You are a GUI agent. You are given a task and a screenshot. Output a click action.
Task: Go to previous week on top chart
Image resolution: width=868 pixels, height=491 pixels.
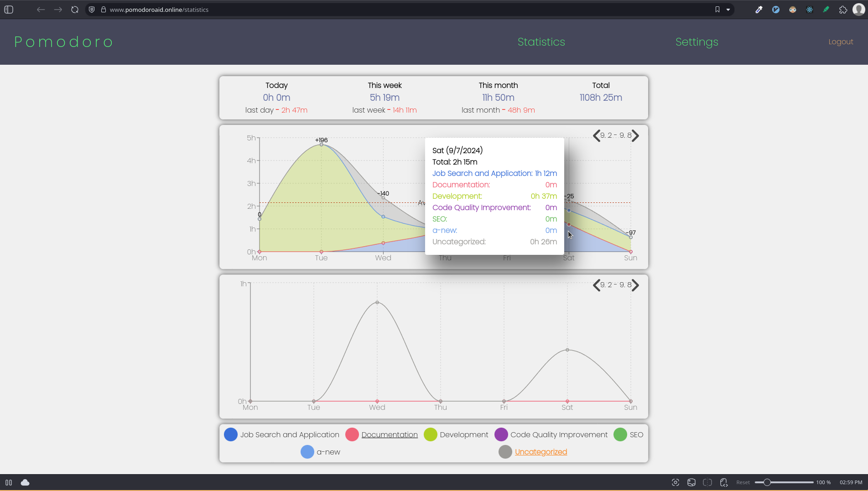point(596,135)
